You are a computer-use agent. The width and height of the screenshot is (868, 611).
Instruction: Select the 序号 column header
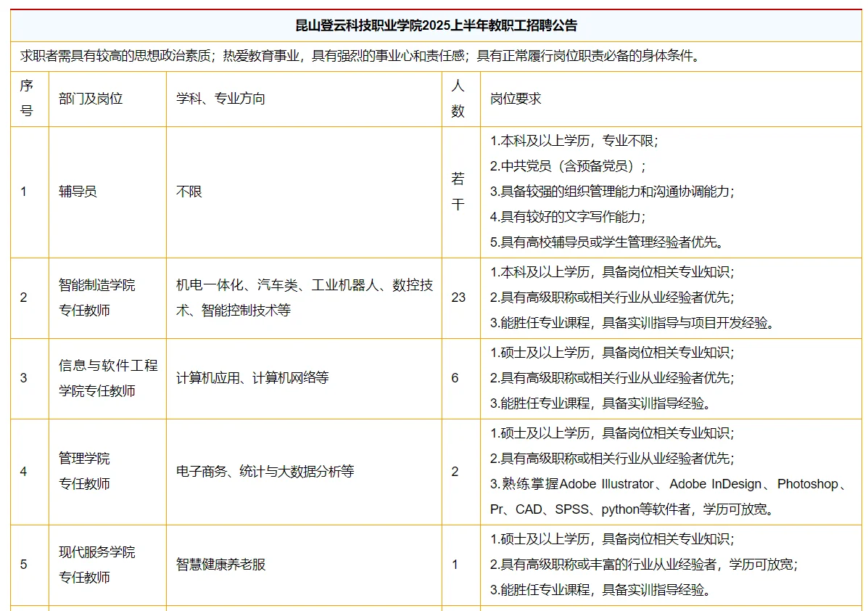point(28,99)
